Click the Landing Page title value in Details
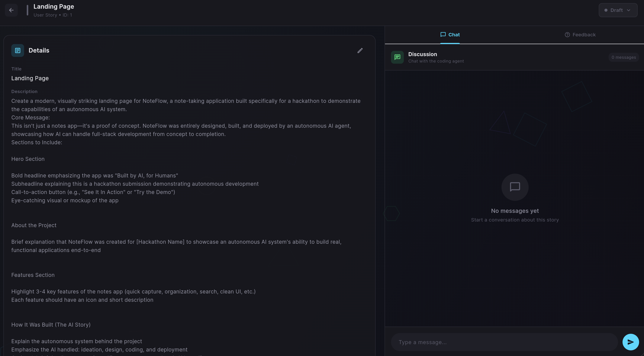 click(30, 78)
